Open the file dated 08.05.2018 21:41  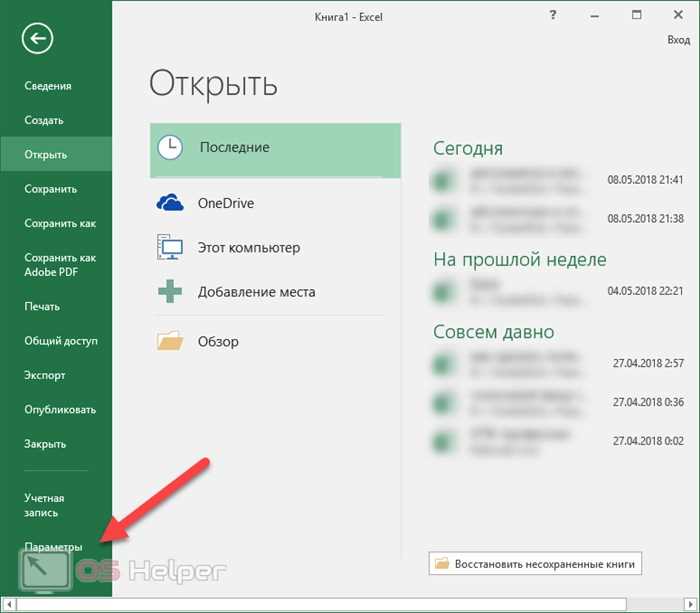click(x=556, y=180)
